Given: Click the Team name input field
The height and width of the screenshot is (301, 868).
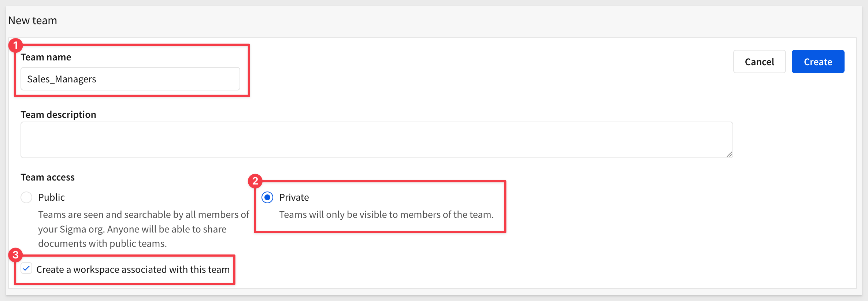Looking at the screenshot, I should point(130,79).
